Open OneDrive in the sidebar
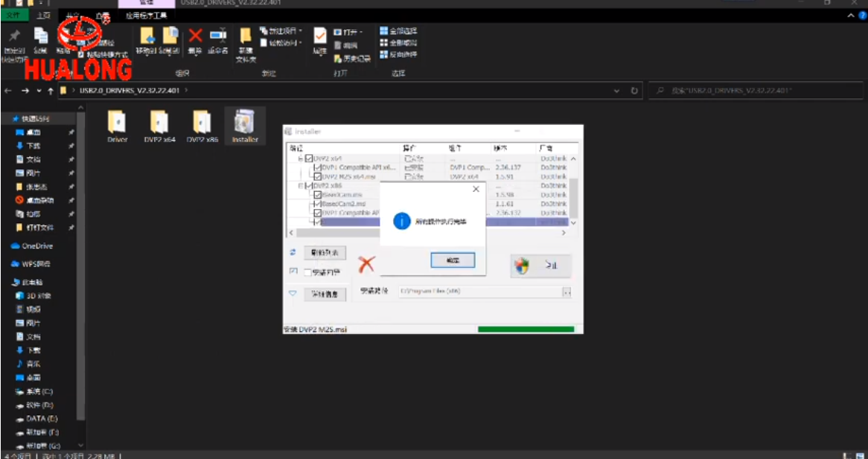 click(x=33, y=246)
